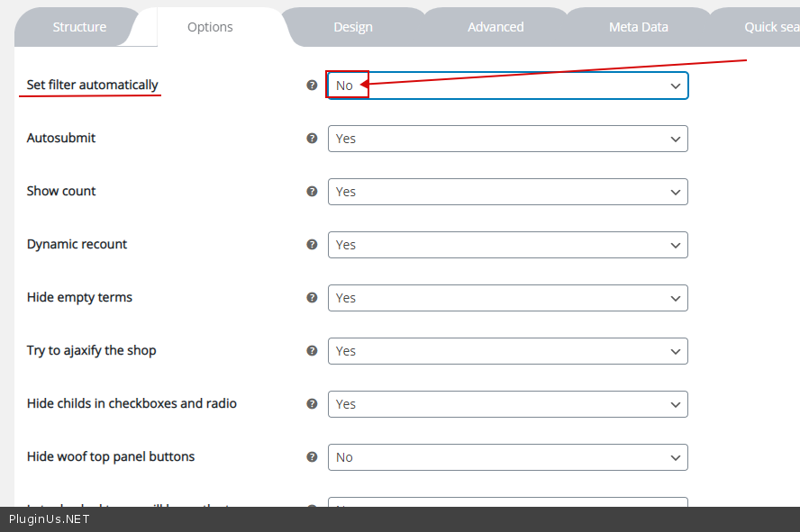Screen dimensions: 800x532
Task: Switch to the Structure tab
Action: (79, 27)
